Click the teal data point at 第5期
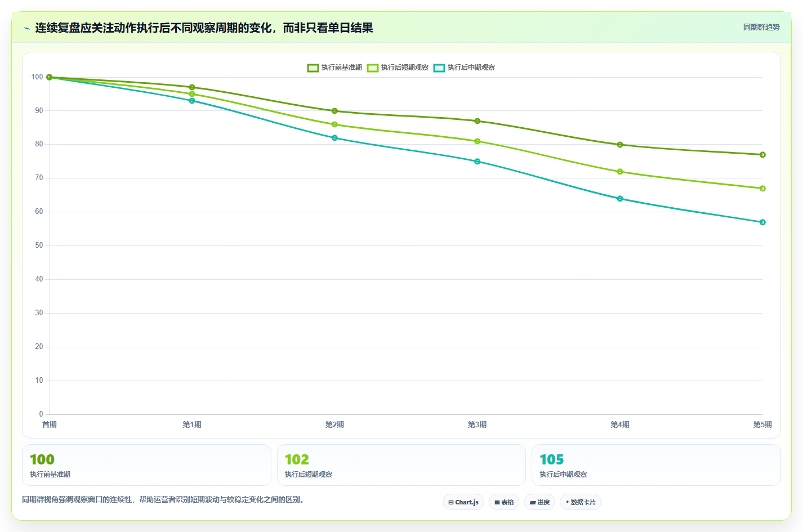The image size is (803, 532). [x=762, y=222]
